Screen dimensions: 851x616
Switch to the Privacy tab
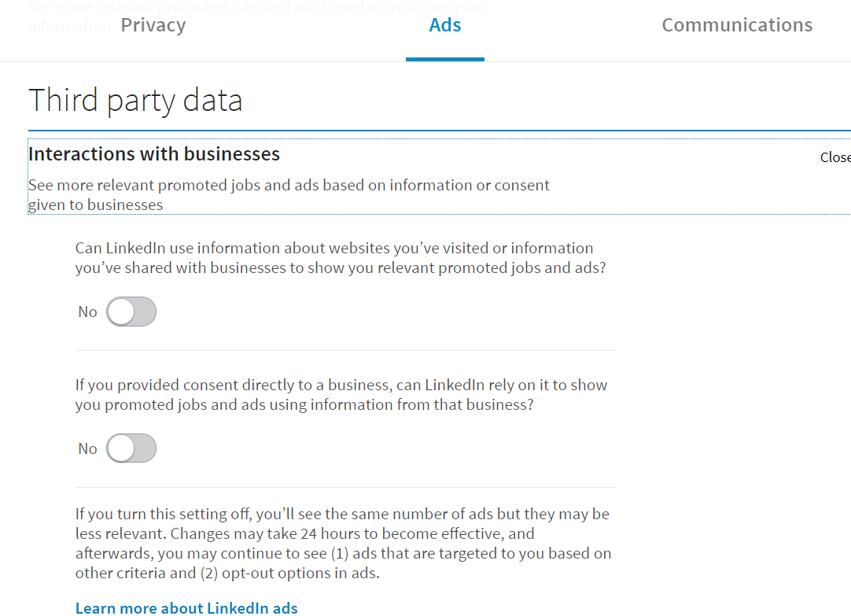click(153, 25)
